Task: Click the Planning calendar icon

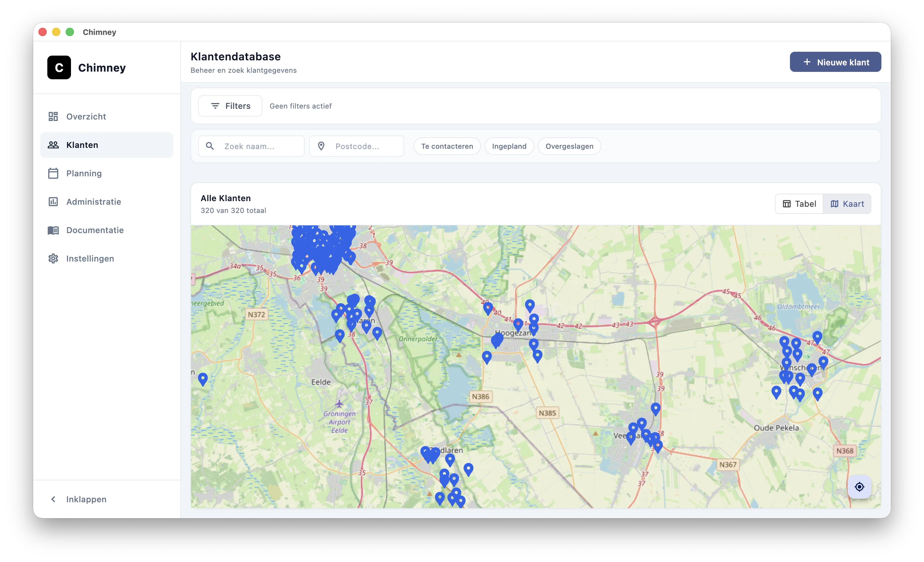Action: click(53, 173)
